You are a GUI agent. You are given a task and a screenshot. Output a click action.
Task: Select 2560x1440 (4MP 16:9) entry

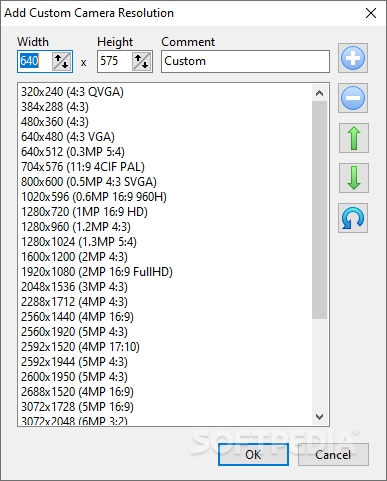click(x=77, y=317)
